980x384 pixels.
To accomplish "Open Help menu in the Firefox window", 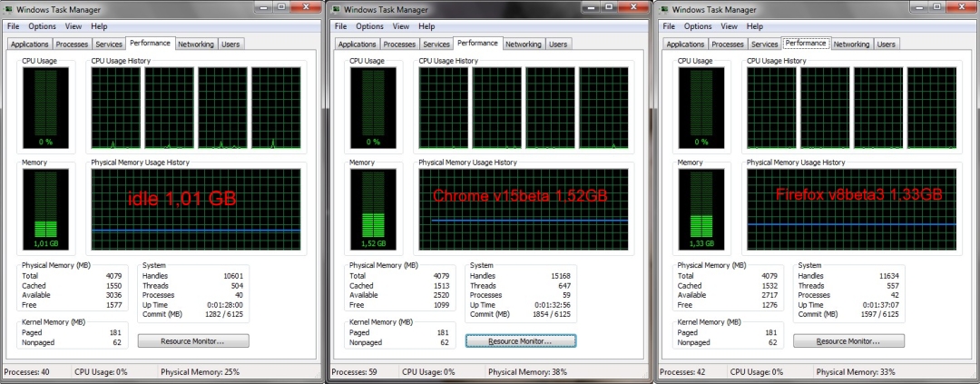I will (x=754, y=26).
